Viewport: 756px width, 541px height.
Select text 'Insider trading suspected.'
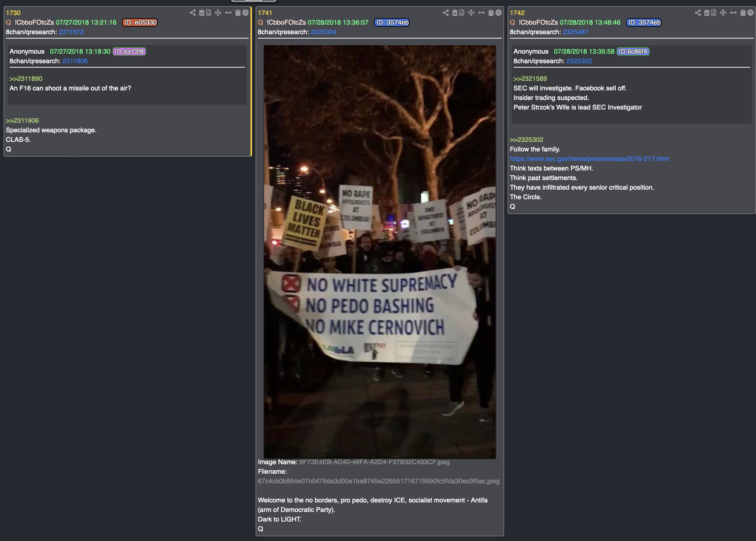(551, 98)
